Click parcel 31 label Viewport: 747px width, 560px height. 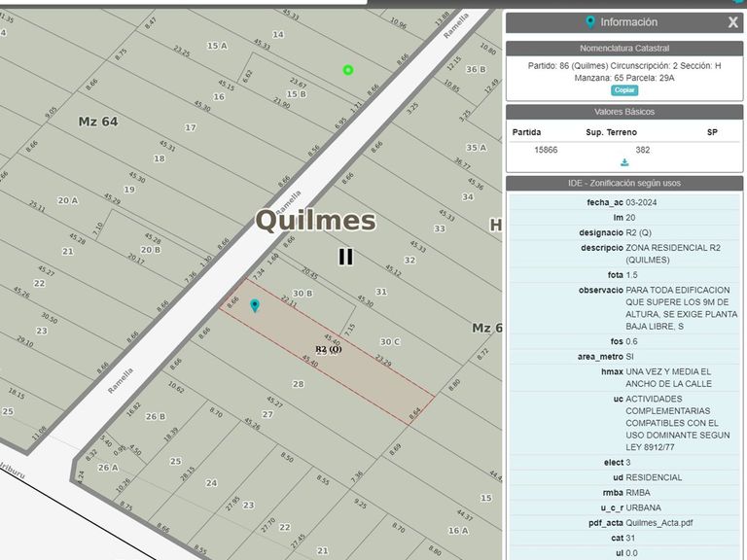tap(381, 292)
